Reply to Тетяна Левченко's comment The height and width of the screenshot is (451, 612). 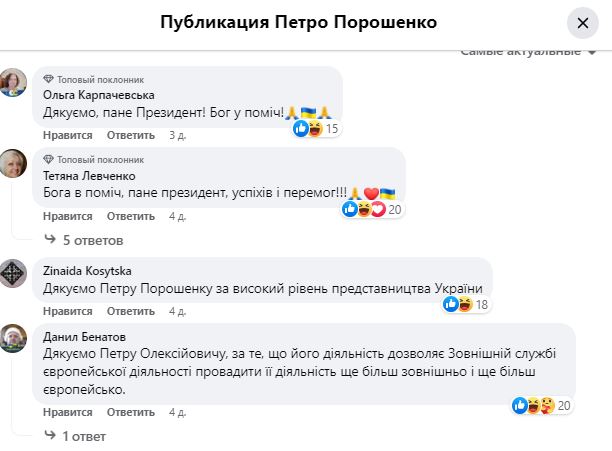tap(131, 215)
